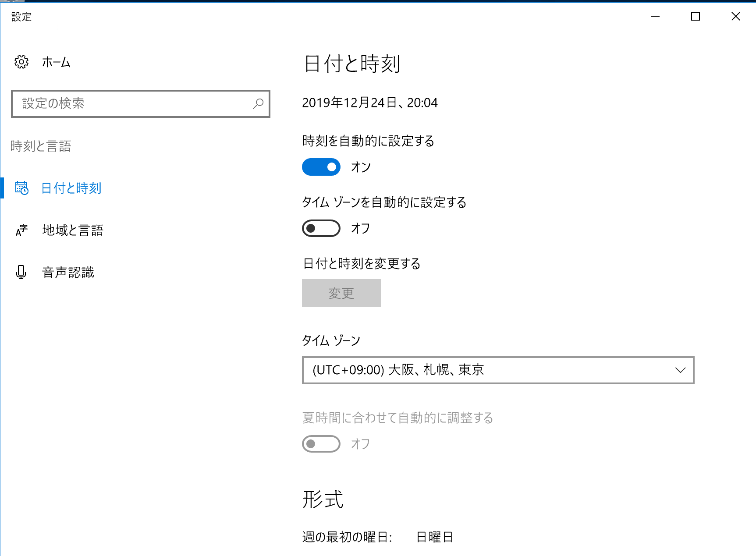Select 日付と時刻 in the sidebar
This screenshot has width=756, height=556.
[x=71, y=188]
